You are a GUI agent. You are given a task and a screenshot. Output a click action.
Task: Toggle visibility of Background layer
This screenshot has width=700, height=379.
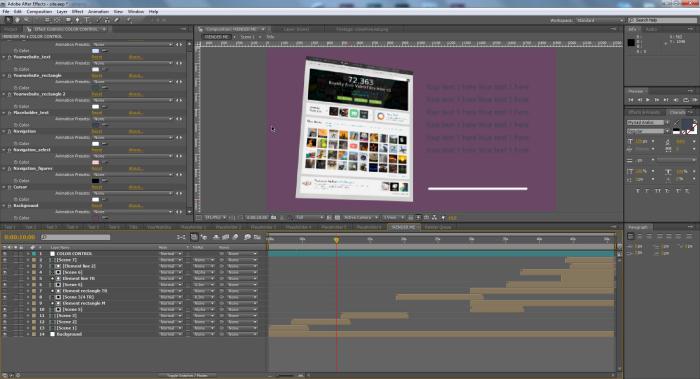point(5,334)
